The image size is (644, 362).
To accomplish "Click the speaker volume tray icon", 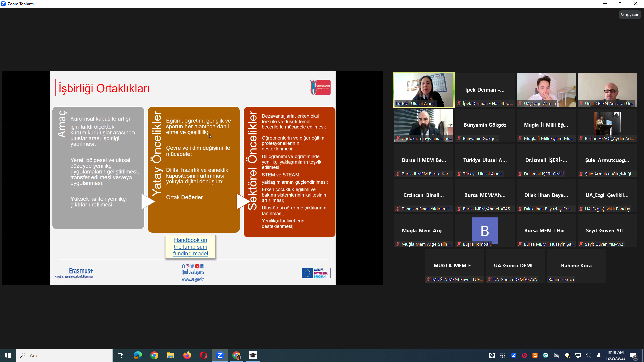I will tap(588, 355).
